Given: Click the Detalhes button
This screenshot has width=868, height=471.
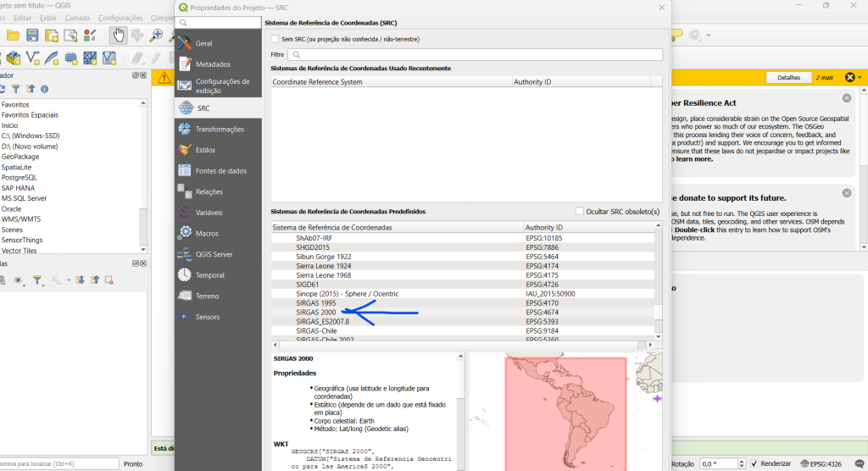Looking at the screenshot, I should click(x=788, y=77).
